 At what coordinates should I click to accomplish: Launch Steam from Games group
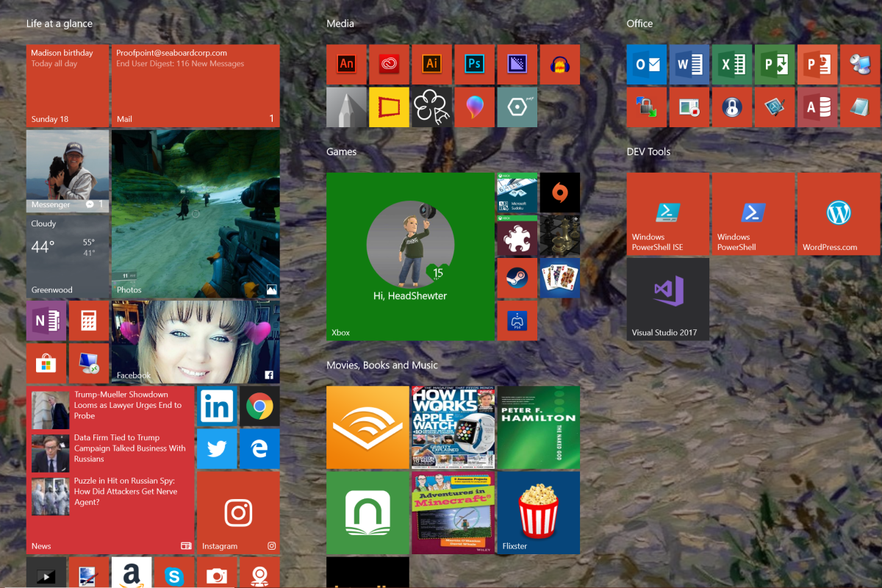click(517, 278)
